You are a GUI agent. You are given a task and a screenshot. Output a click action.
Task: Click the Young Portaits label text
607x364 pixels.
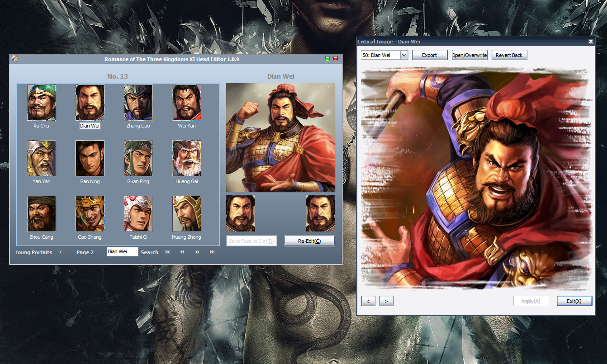[34, 252]
